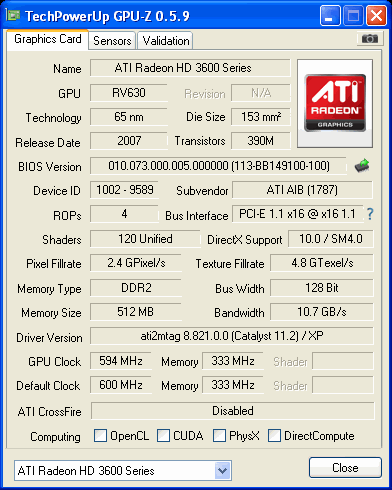This screenshot has width=392, height=490.
Task: Click the ATI CrossFire field showing Disabled
Action: (x=233, y=411)
